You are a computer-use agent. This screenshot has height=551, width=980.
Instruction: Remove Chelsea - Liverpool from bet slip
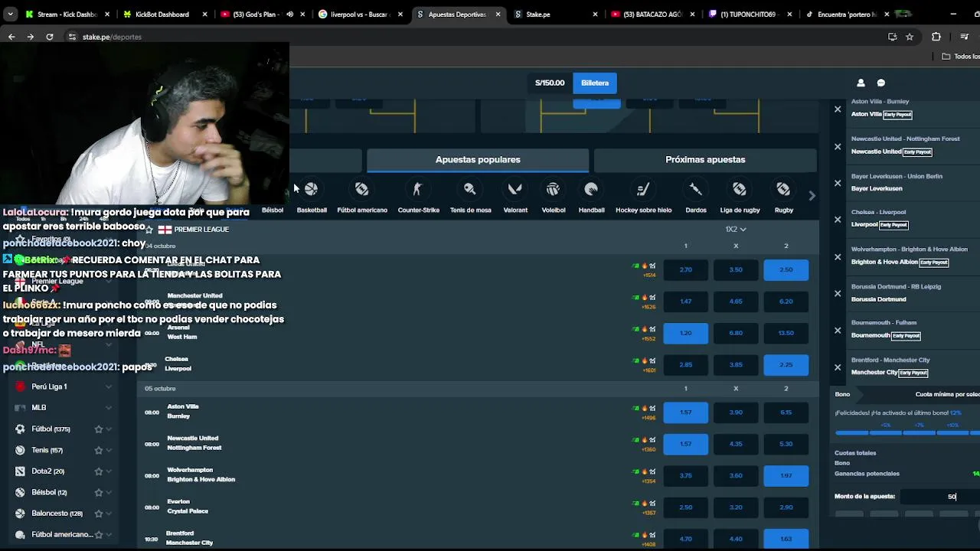click(x=838, y=220)
